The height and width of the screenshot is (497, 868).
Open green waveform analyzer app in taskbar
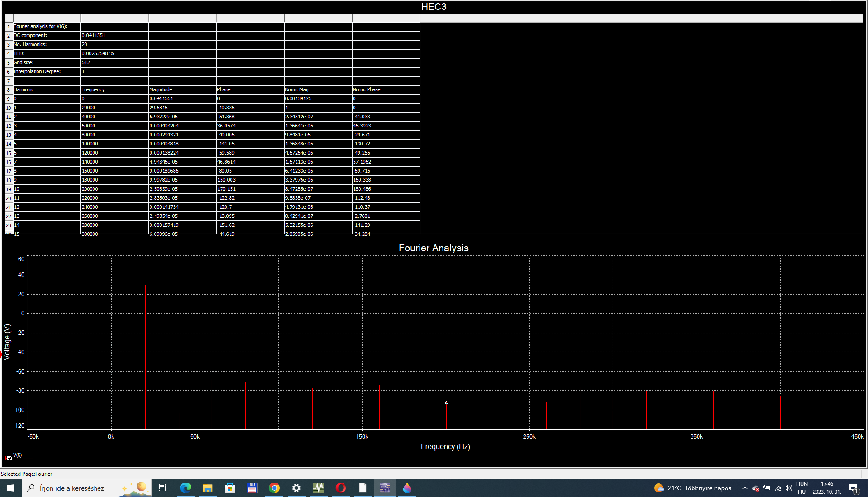click(319, 488)
